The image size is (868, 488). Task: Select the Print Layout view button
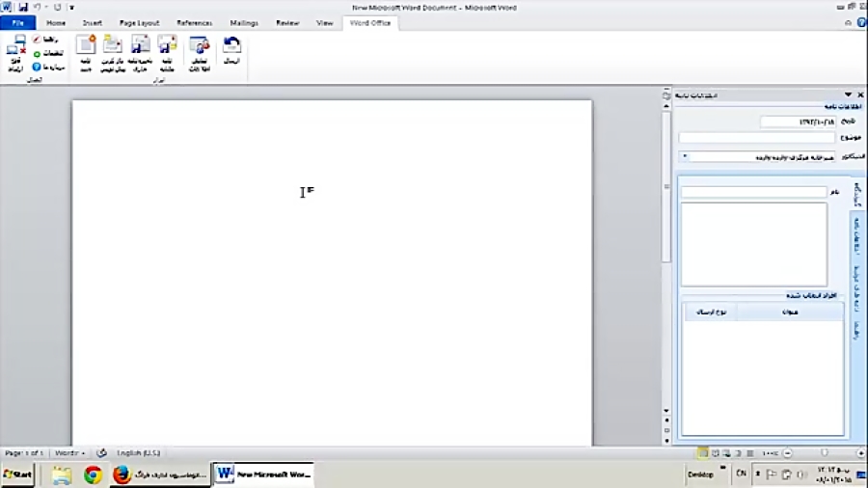click(x=702, y=453)
